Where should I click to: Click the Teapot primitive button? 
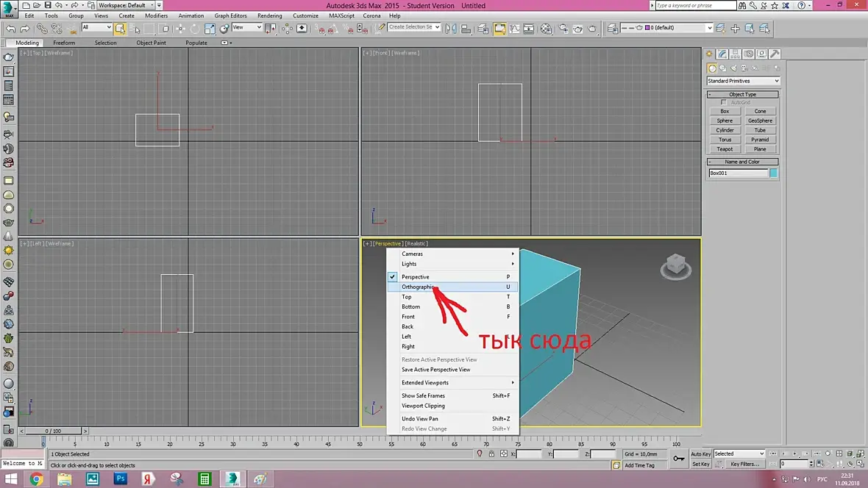tap(725, 149)
